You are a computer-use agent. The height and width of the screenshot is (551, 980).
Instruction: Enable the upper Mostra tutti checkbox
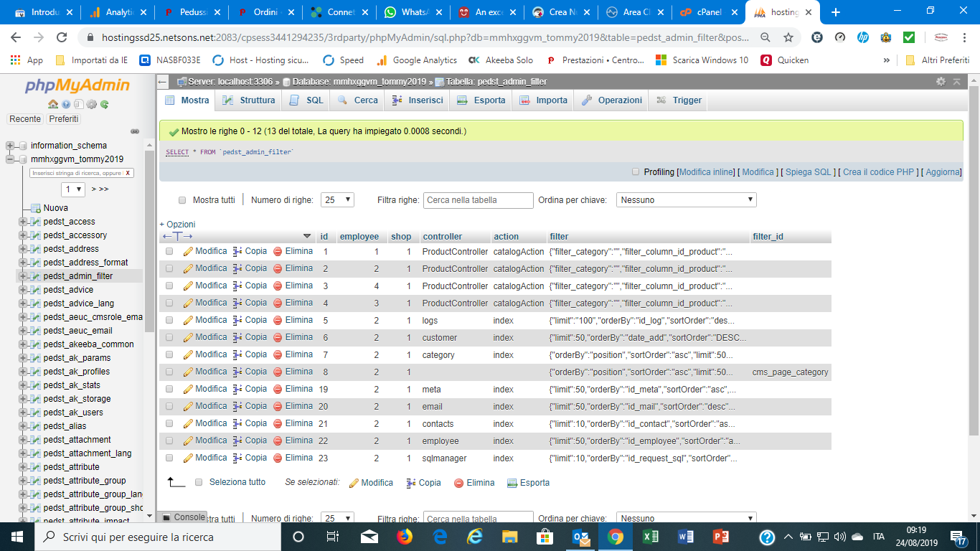click(x=182, y=200)
